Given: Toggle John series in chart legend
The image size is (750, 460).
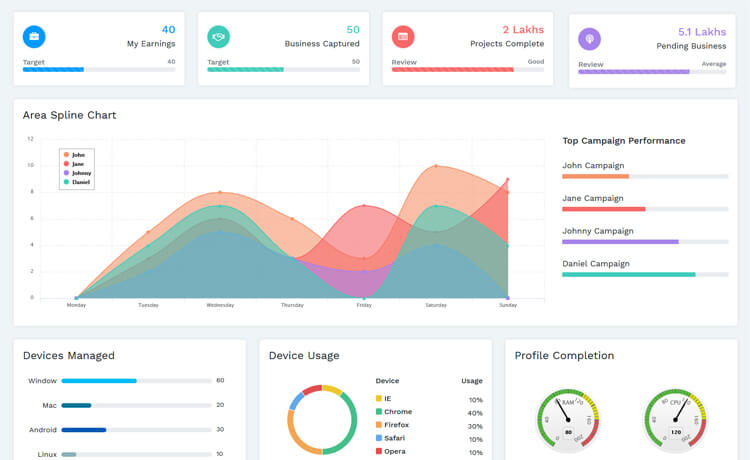Looking at the screenshot, I should click(x=75, y=155).
